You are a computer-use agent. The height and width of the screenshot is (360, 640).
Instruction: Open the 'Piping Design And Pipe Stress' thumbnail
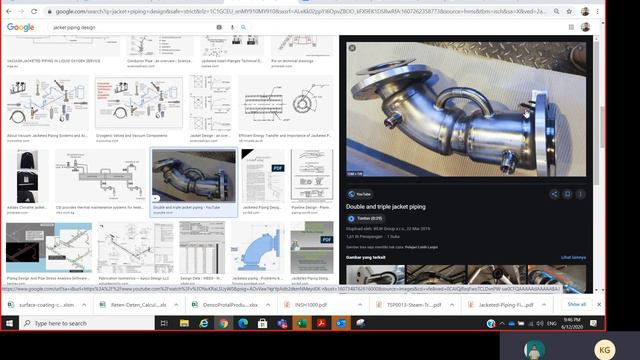(49, 248)
